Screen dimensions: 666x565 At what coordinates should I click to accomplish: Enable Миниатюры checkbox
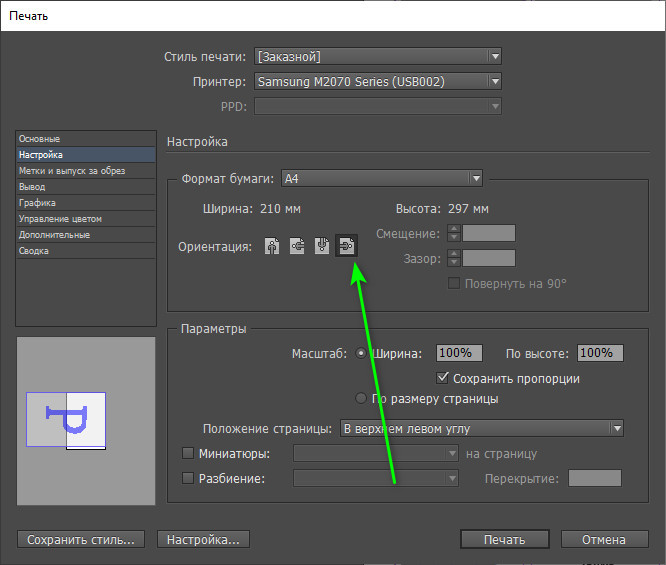point(188,453)
